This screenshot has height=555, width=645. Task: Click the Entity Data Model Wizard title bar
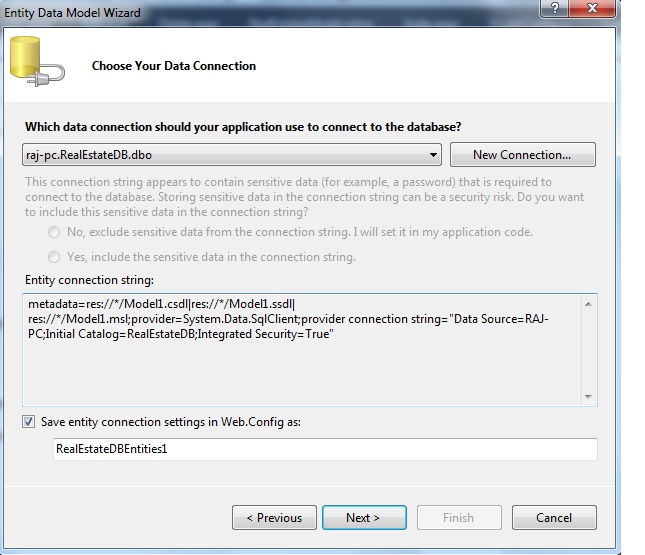point(250,12)
